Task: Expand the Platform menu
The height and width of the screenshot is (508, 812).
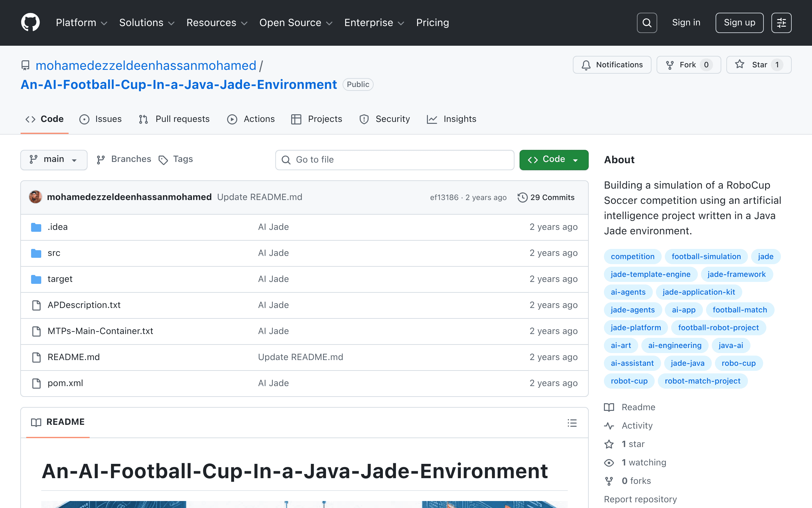Action: (x=81, y=23)
